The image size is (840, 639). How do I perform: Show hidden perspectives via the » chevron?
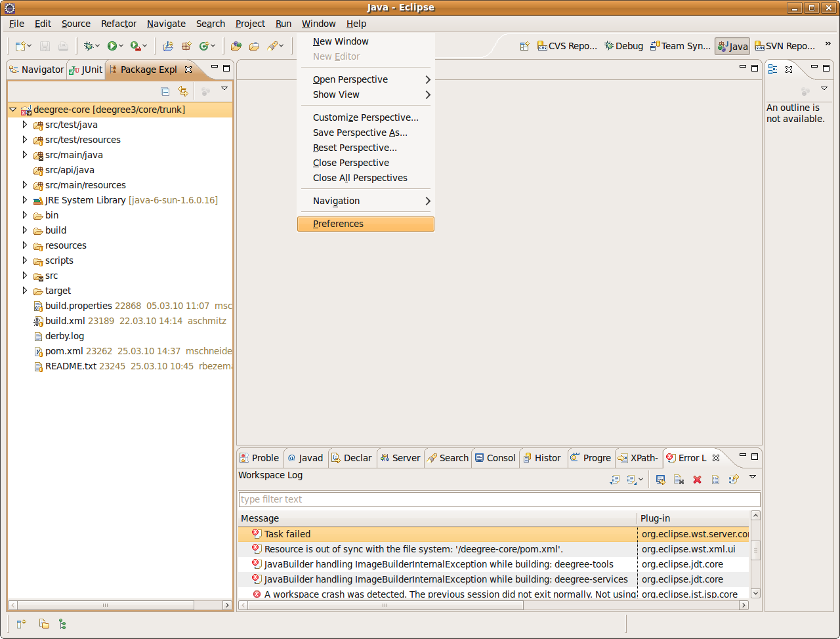point(828,45)
